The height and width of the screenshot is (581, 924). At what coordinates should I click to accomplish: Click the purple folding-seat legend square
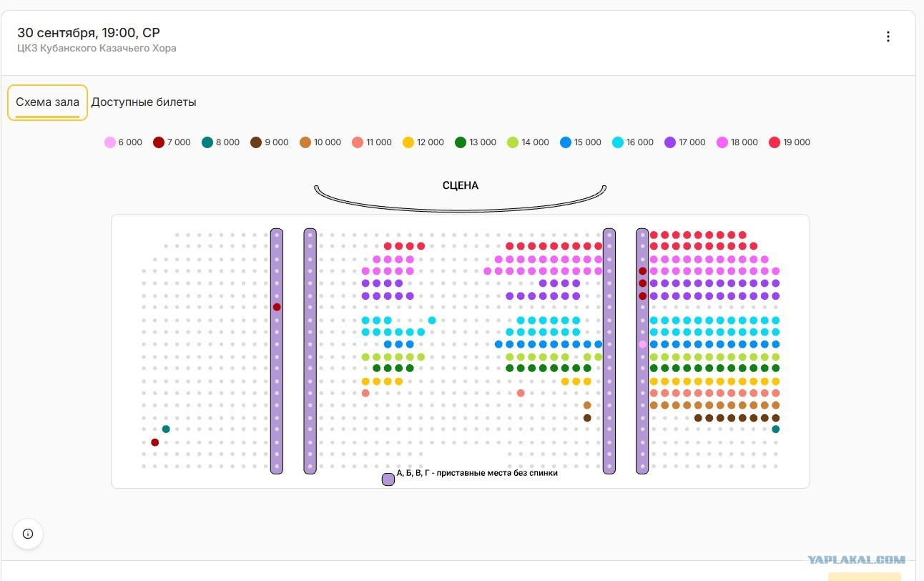(x=388, y=479)
